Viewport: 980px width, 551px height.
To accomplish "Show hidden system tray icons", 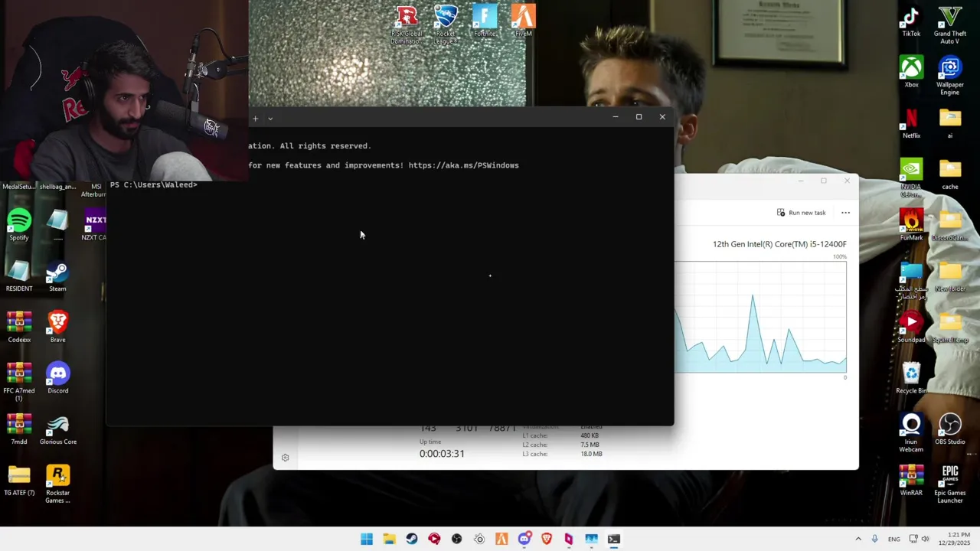I will click(858, 539).
